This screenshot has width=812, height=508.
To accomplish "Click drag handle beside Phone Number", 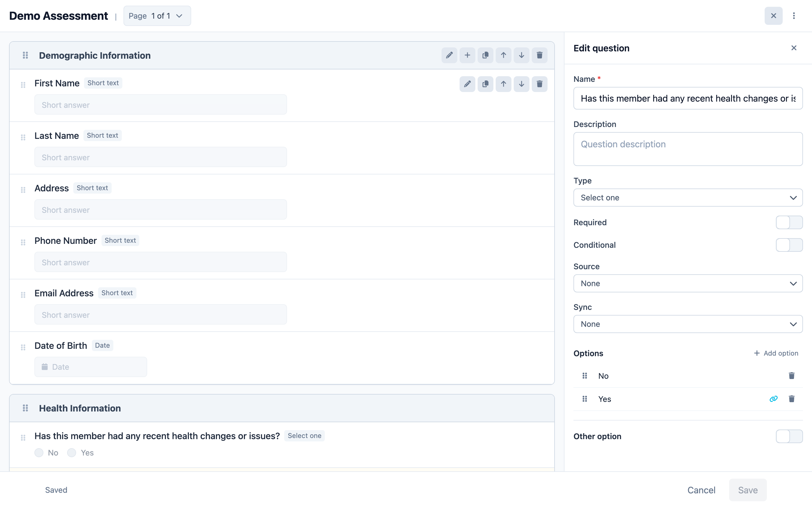I will (x=23, y=242).
